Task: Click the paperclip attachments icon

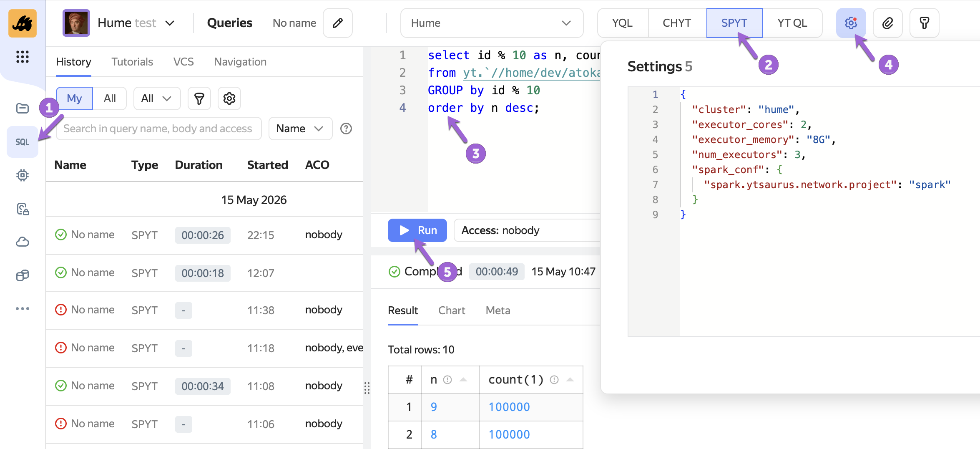Action: point(887,23)
